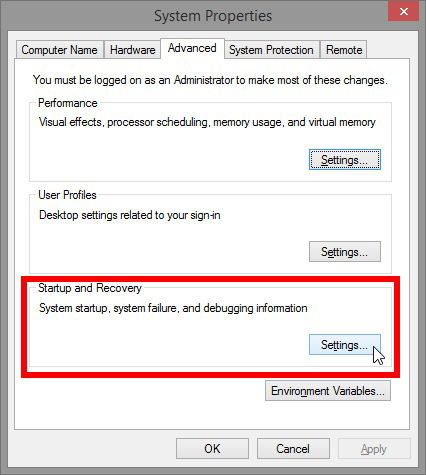The height and width of the screenshot is (475, 426).
Task: Click the greyed-out Apply button
Action: 374,449
